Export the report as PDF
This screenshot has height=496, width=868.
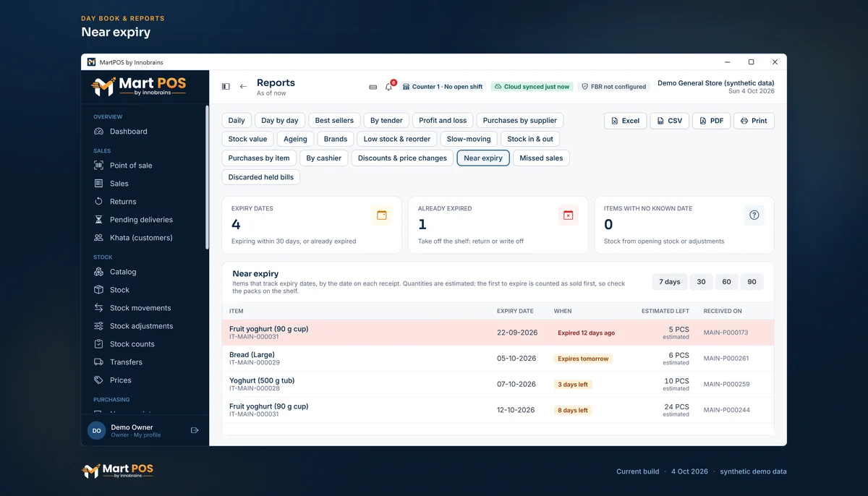(711, 121)
